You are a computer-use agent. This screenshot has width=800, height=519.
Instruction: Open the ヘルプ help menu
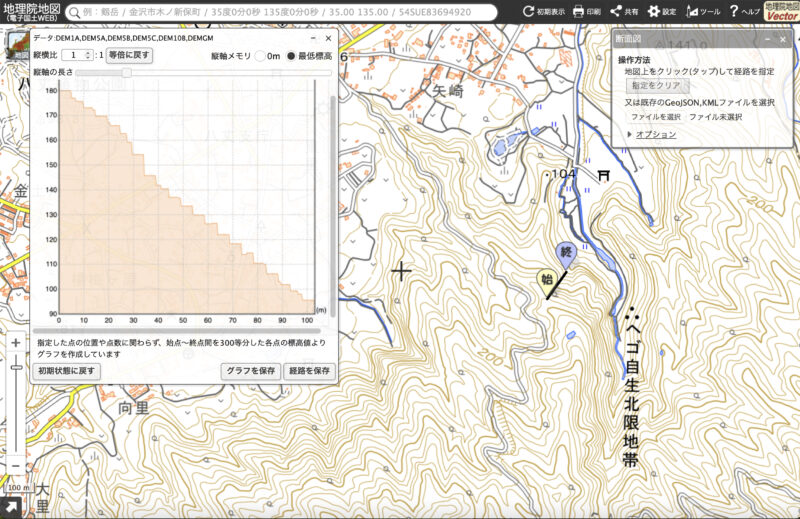(742, 12)
